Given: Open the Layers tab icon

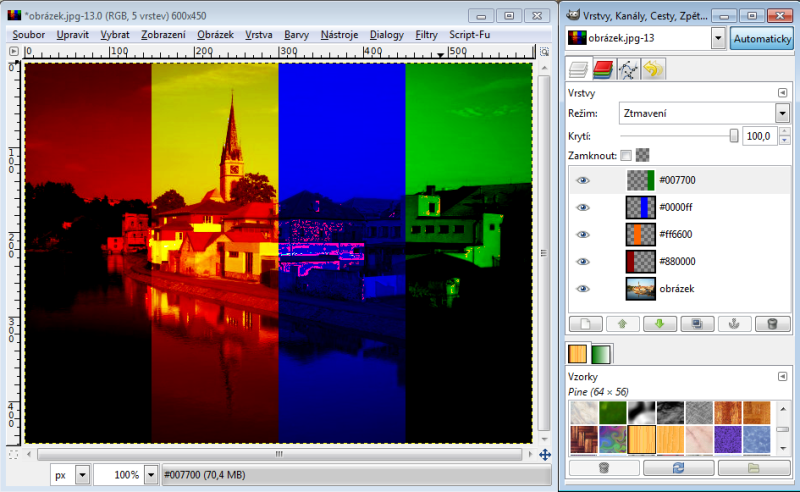Looking at the screenshot, I should (578, 69).
